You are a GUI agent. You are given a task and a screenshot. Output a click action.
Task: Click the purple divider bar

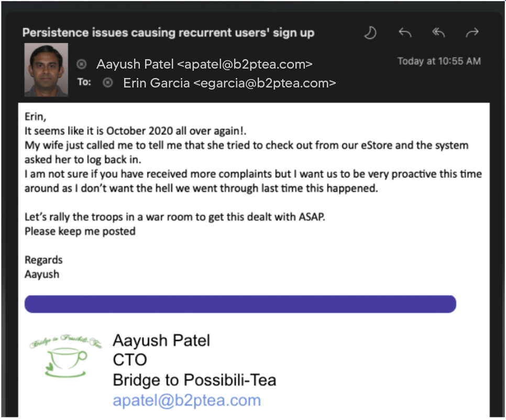pyautogui.click(x=240, y=304)
